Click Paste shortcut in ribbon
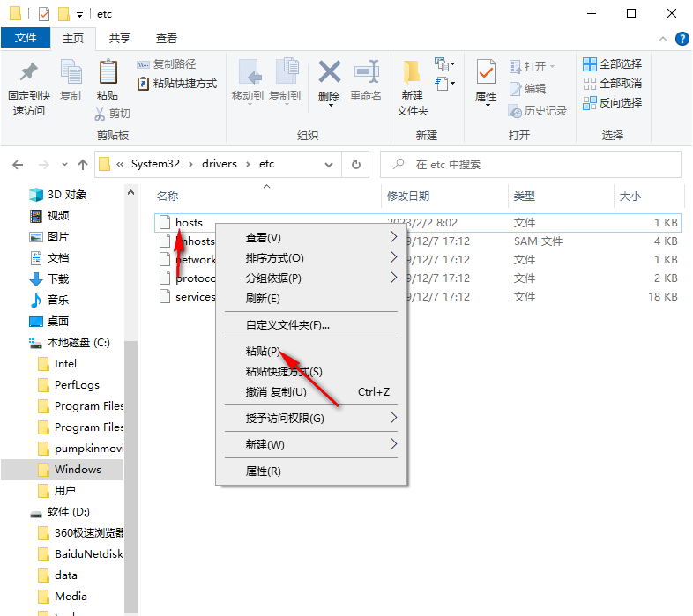 tap(177, 84)
